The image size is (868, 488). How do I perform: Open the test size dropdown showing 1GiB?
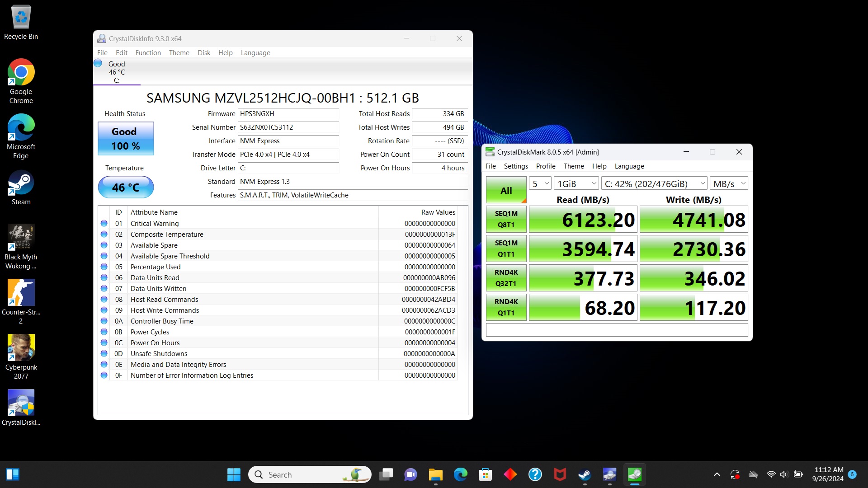pos(576,183)
